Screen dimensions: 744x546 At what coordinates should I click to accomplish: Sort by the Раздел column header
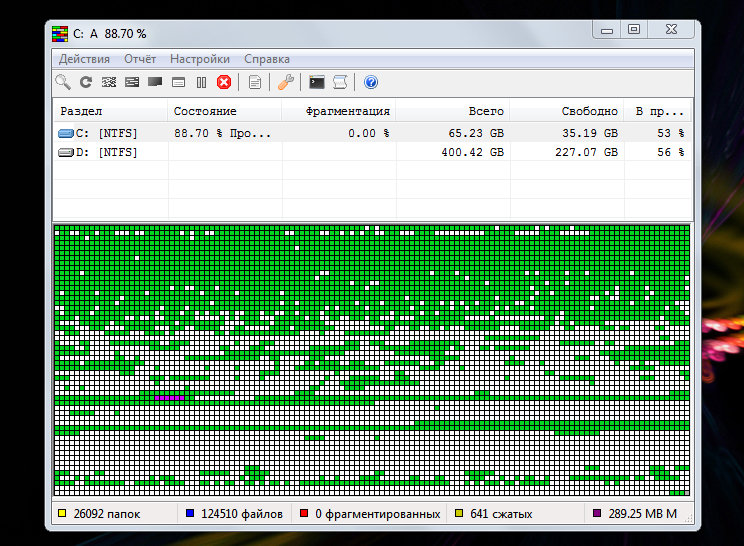tap(110, 111)
